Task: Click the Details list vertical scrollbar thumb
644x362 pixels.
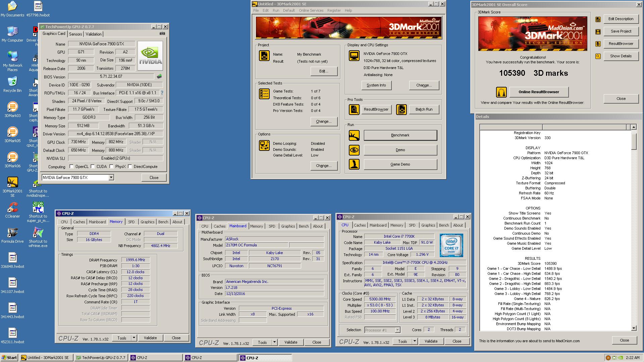Action: 634,141
